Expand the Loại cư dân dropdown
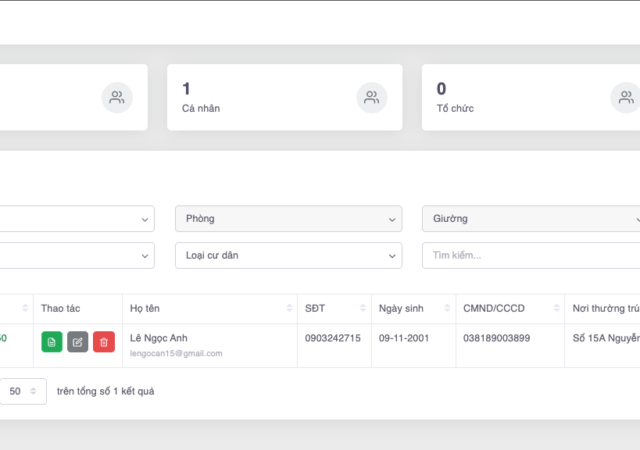Screen dimensions: 640x450 tap(288, 255)
